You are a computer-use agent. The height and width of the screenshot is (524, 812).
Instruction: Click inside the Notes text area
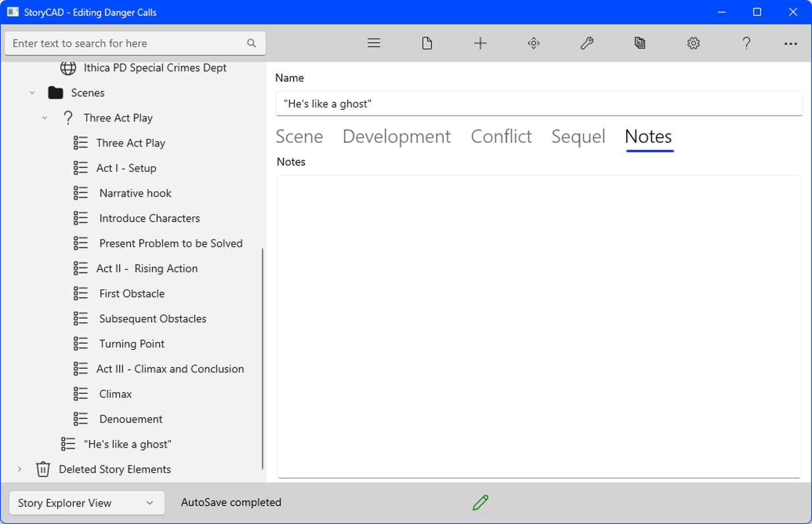click(539, 327)
